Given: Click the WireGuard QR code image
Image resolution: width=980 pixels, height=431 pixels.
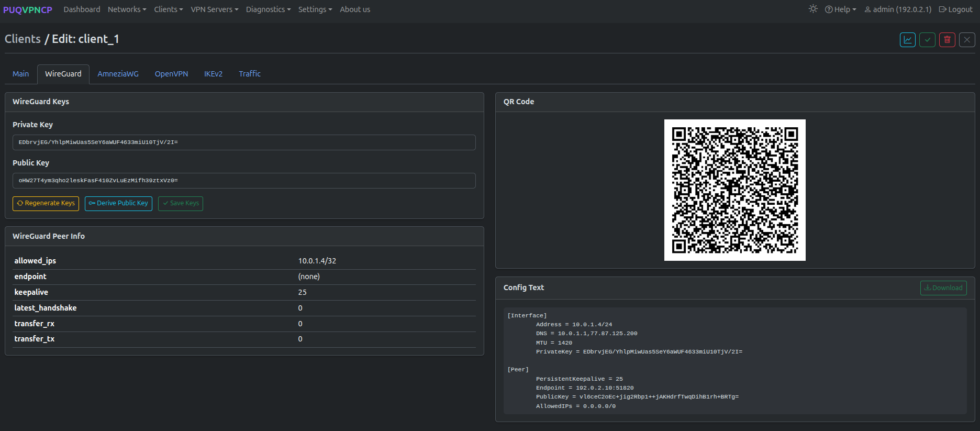Looking at the screenshot, I should pos(735,190).
